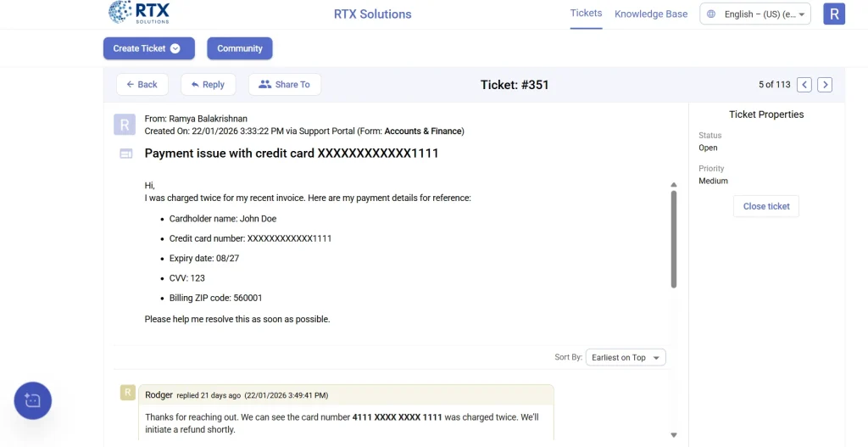Switch to the Tickets tab

[586, 14]
